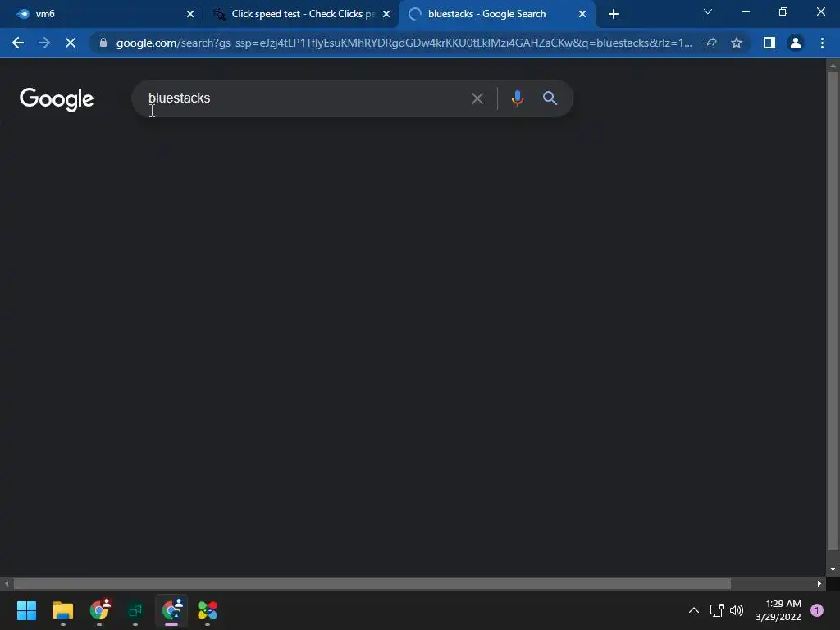Click the address bar URL
Viewport: 840px width, 630px height.
404,43
